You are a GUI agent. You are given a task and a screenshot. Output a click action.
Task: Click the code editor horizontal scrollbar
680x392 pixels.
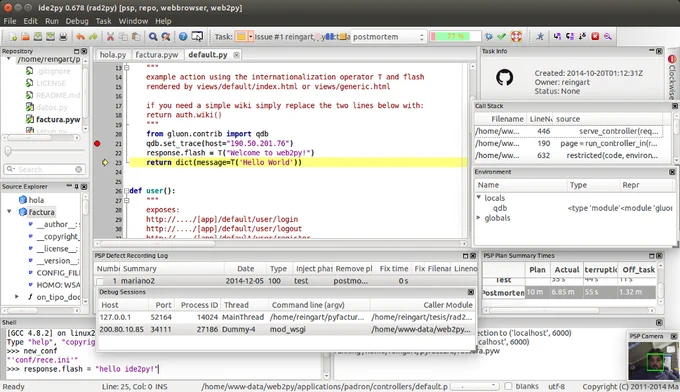tap(281, 244)
